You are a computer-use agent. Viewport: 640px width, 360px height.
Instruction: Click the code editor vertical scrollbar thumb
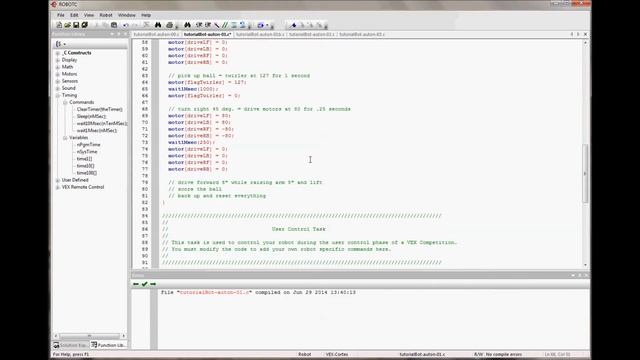[x=585, y=173]
